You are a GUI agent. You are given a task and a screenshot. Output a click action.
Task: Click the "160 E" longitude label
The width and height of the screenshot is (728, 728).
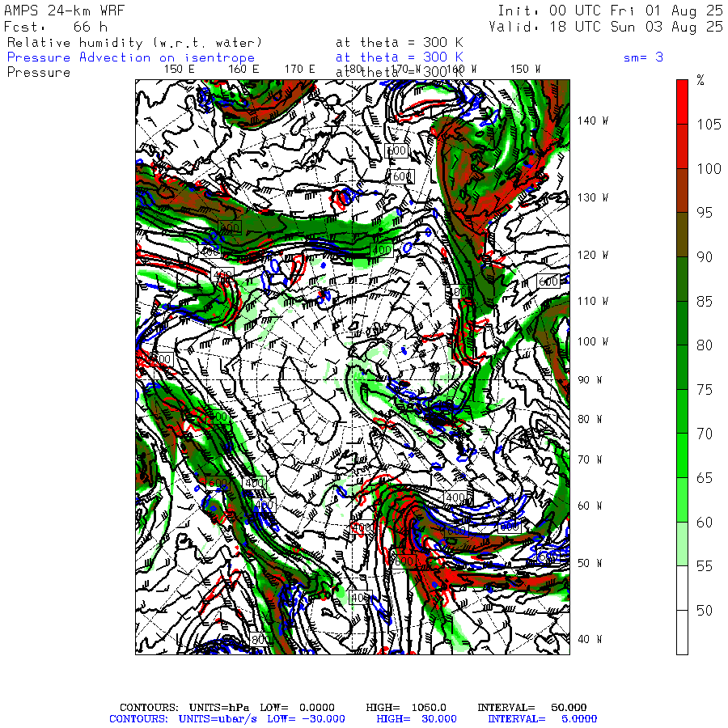(x=243, y=70)
